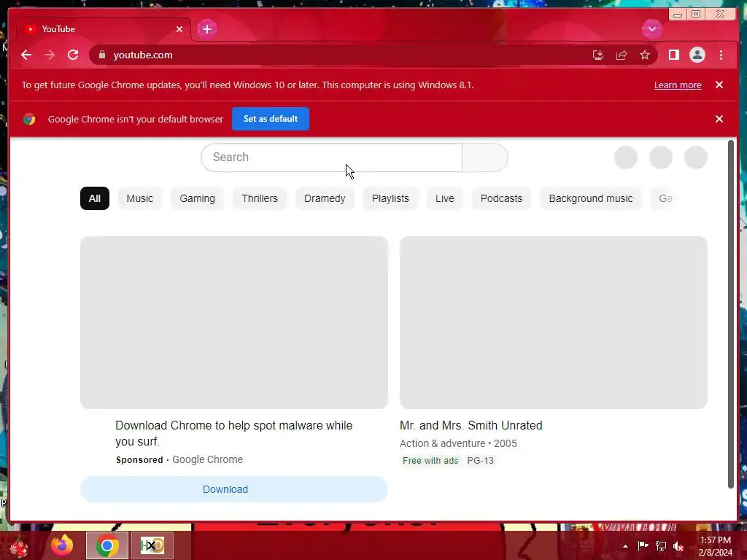Open Mr. and Mrs. Smith Unrated title
The width and height of the screenshot is (747, 560).
[471, 425]
